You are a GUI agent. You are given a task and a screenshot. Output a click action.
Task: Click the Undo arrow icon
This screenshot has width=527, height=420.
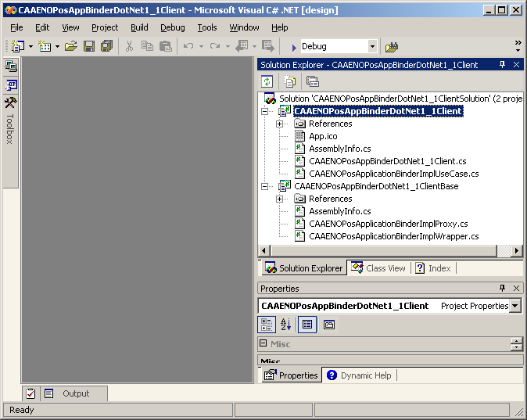[188, 46]
